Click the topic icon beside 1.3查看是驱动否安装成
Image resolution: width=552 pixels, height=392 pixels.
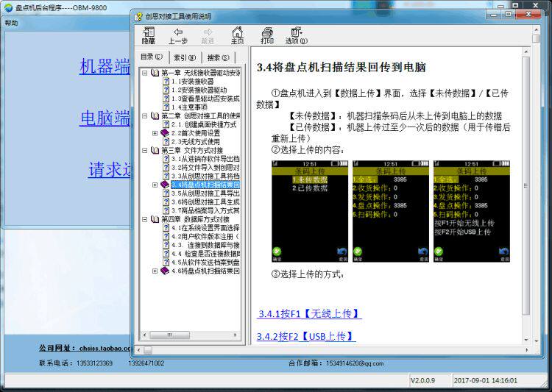pos(166,99)
